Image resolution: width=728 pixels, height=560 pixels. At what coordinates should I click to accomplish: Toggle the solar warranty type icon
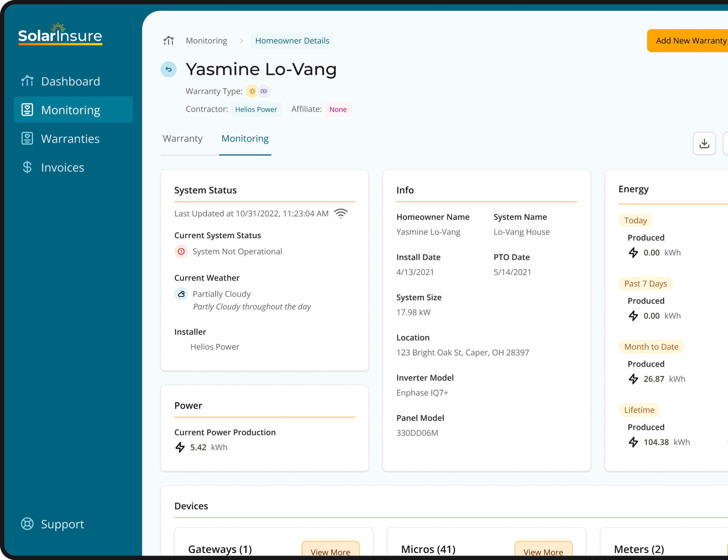(x=252, y=91)
